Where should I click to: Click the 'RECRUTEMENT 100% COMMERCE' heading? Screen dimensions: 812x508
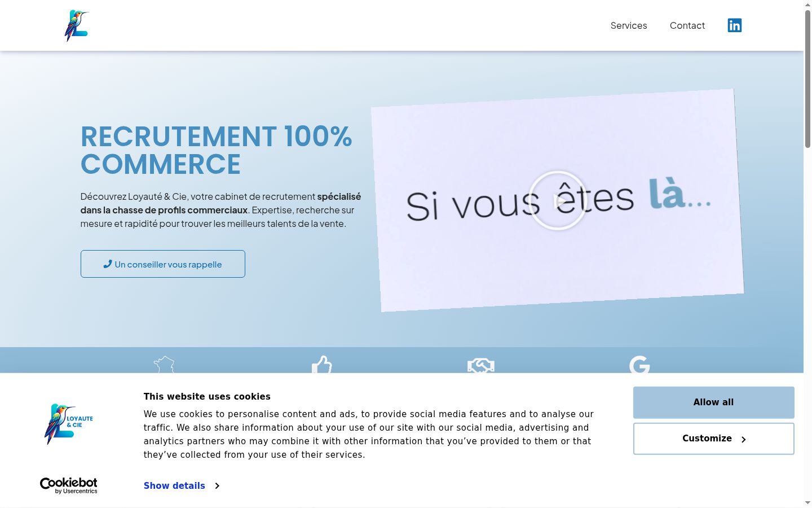(217, 150)
